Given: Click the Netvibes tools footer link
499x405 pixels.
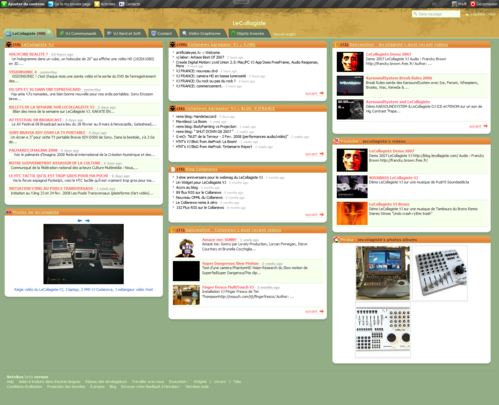Looking at the screenshot, I should click(x=197, y=386).
